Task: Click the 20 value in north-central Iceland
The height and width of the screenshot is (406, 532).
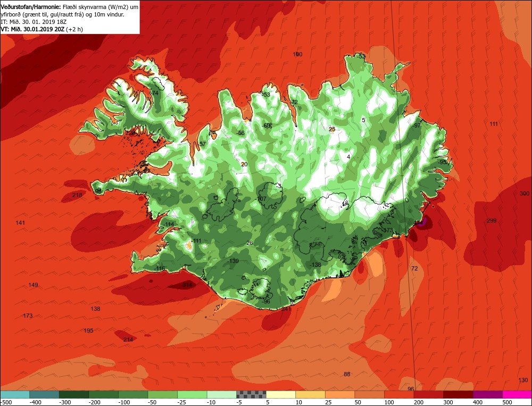Action: [244, 164]
